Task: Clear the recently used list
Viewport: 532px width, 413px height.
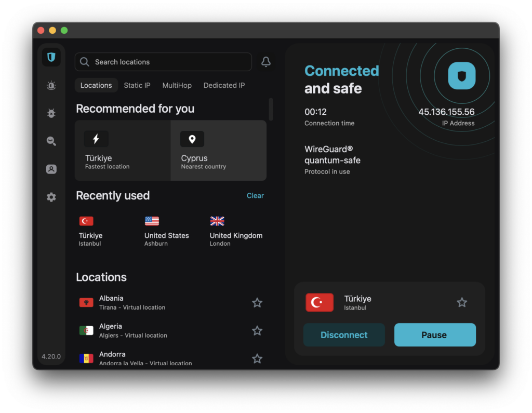Action: point(255,195)
